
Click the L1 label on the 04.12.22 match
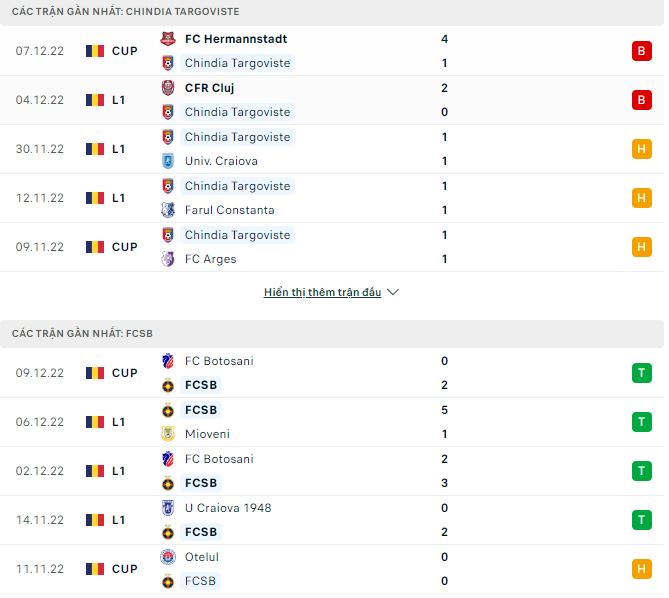119,100
